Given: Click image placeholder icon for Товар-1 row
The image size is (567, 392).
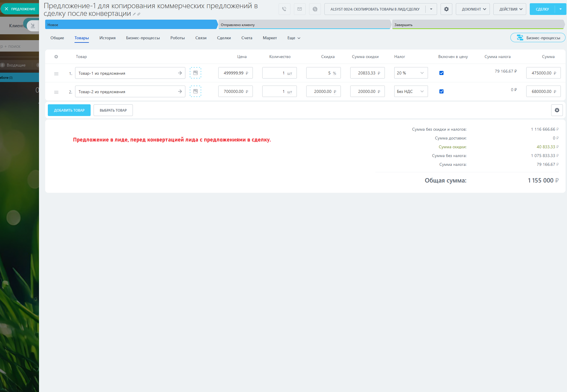Looking at the screenshot, I should pyautogui.click(x=195, y=73).
